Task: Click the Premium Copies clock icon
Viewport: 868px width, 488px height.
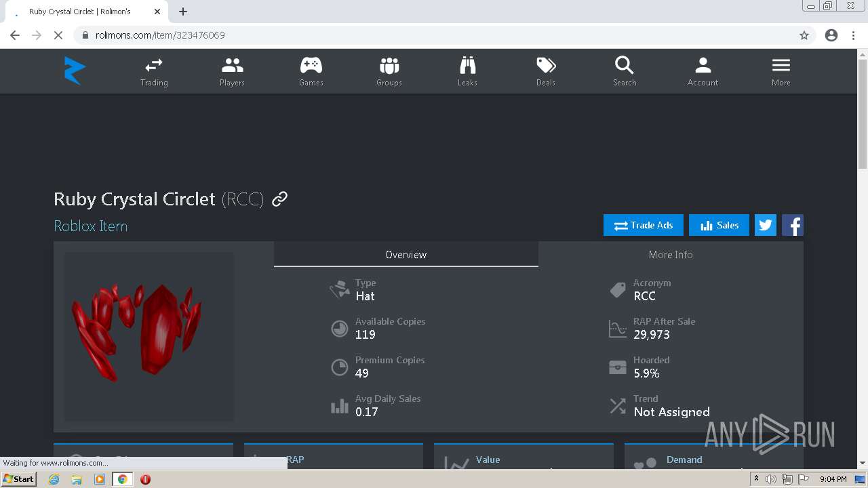Action: click(x=340, y=367)
